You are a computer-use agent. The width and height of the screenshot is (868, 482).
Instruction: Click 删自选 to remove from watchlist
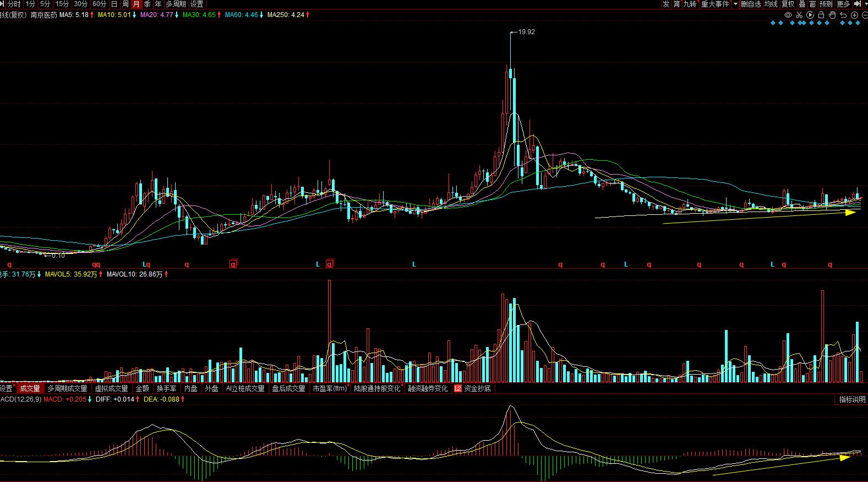[x=751, y=4]
